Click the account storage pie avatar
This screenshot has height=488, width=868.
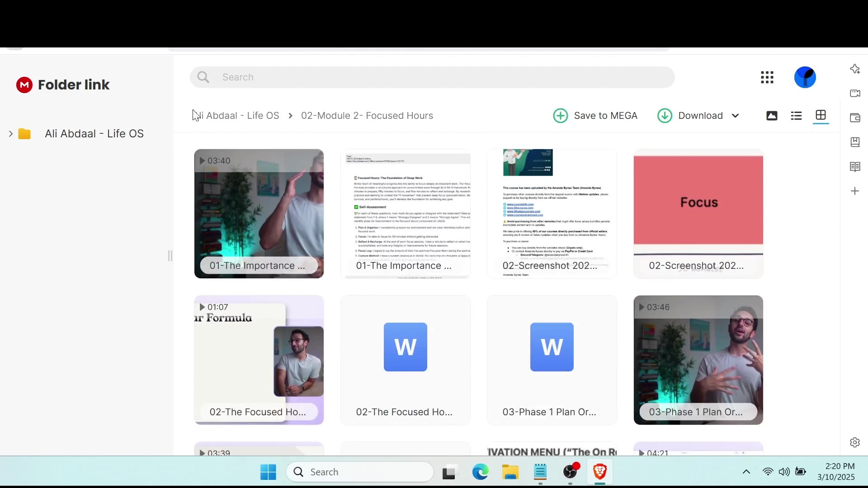pyautogui.click(x=806, y=77)
